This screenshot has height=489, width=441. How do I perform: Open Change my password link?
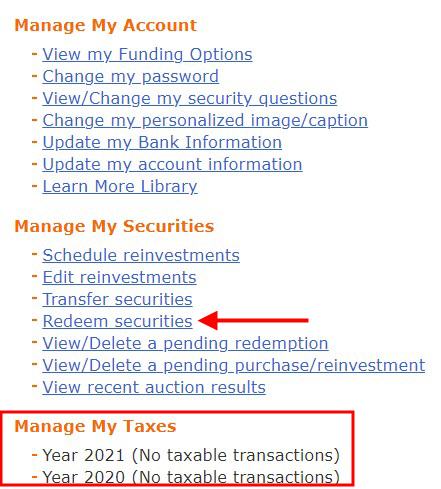(x=130, y=76)
